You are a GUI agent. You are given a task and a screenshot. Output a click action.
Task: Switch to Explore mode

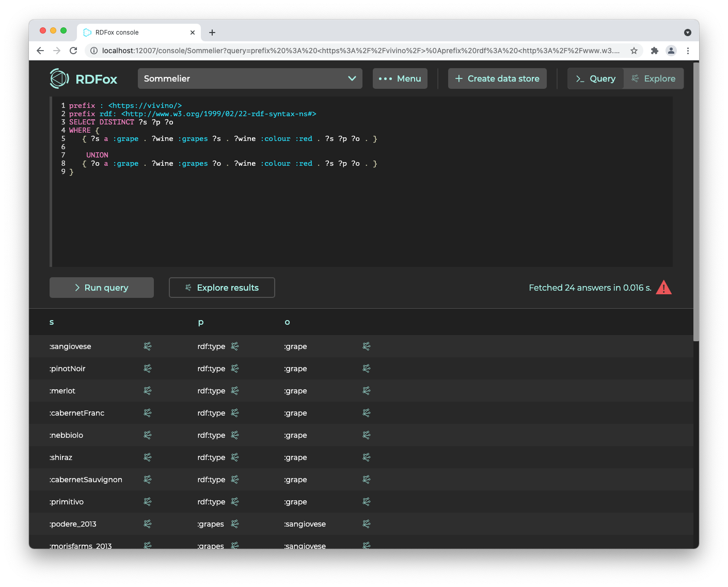pyautogui.click(x=654, y=78)
